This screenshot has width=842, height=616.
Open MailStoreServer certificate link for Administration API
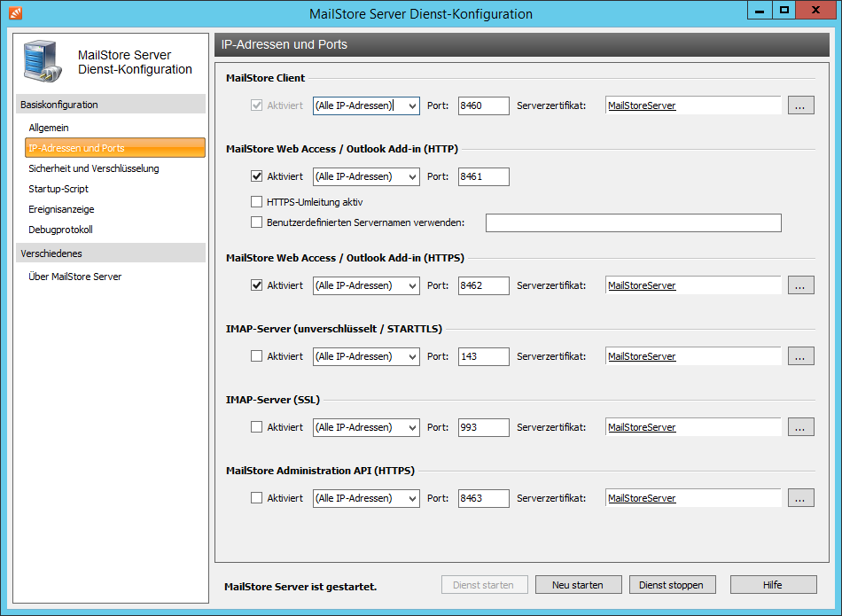pyautogui.click(x=642, y=498)
